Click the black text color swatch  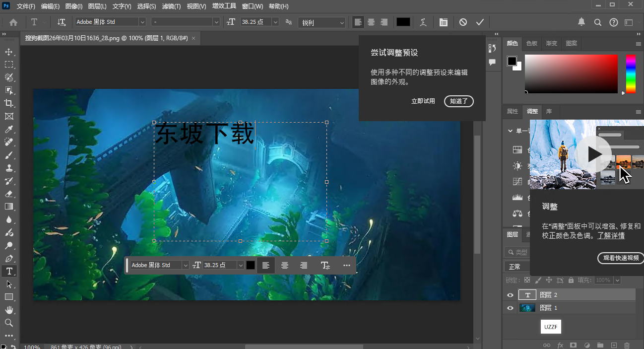[403, 22]
